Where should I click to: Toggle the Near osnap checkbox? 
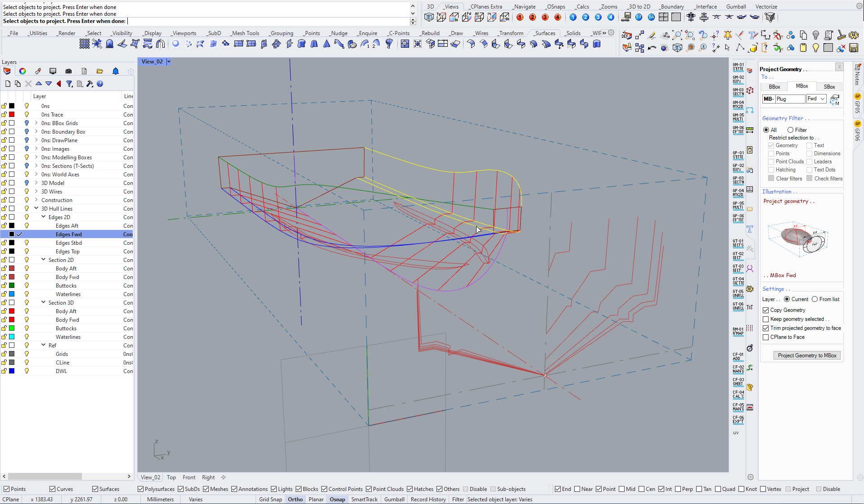577,489
